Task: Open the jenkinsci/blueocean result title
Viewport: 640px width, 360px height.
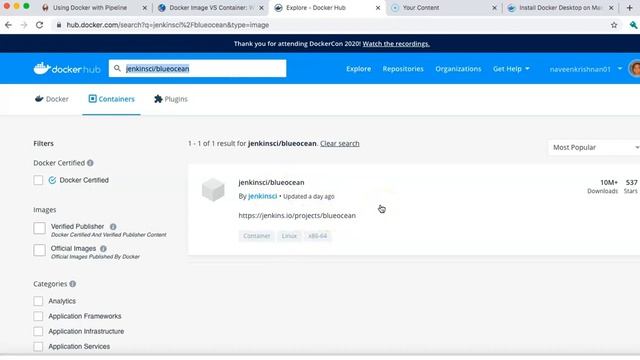Action: [x=271, y=182]
